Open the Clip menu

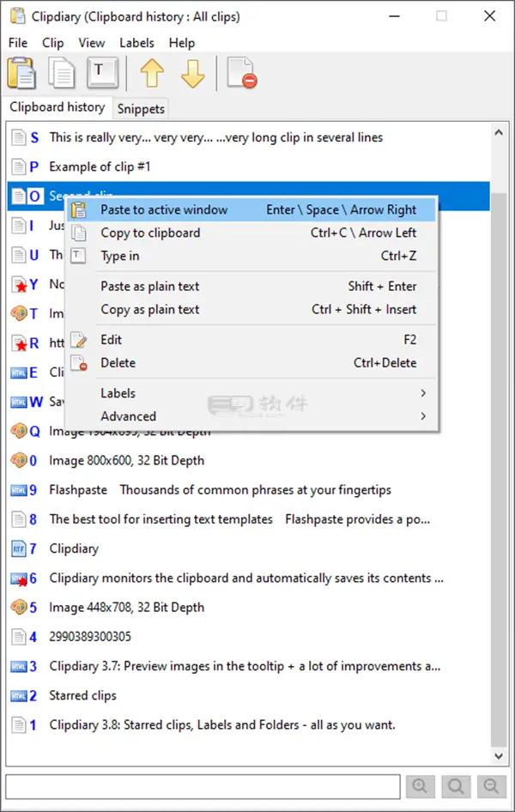point(53,42)
